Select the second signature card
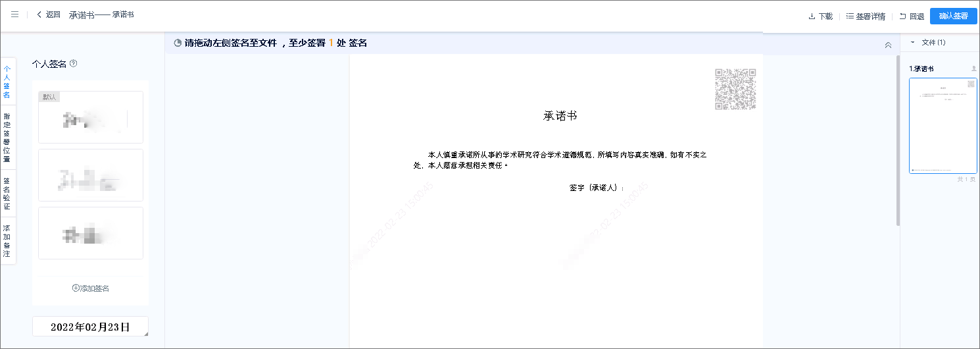This screenshot has width=980, height=349. 91,175
